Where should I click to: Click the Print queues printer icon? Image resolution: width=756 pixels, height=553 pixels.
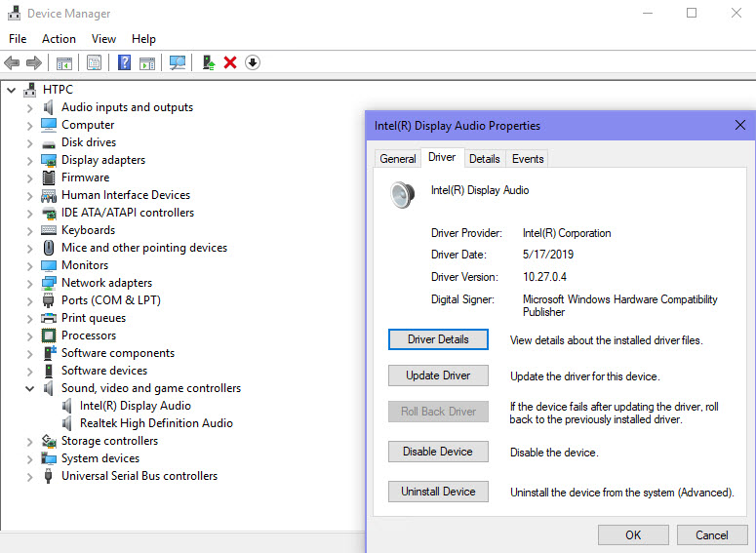pos(49,318)
